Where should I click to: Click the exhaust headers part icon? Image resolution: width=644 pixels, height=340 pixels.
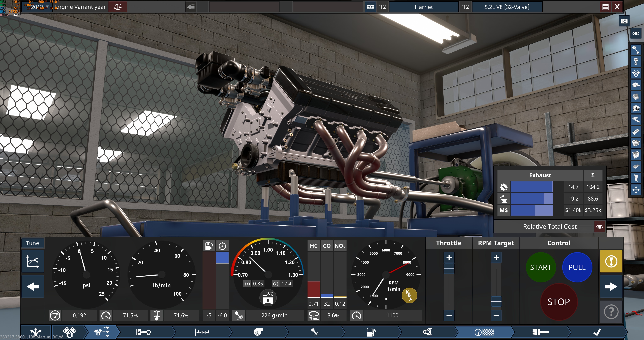[x=636, y=120]
